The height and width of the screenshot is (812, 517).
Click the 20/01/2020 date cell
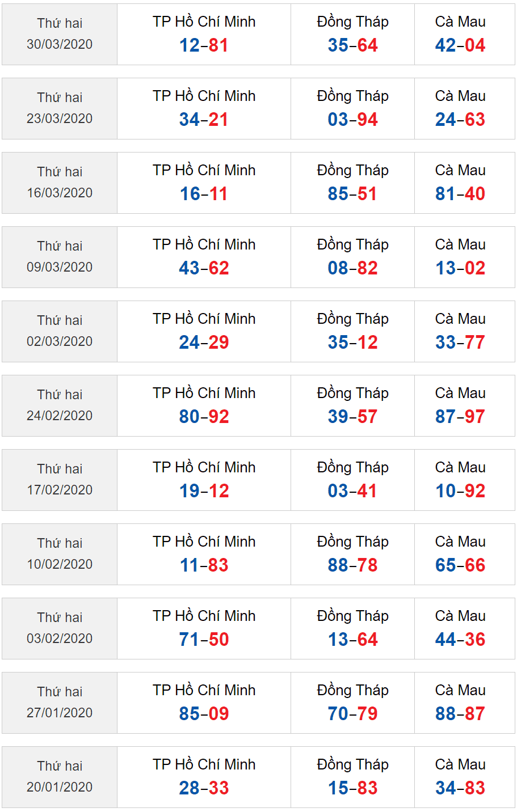60,777
